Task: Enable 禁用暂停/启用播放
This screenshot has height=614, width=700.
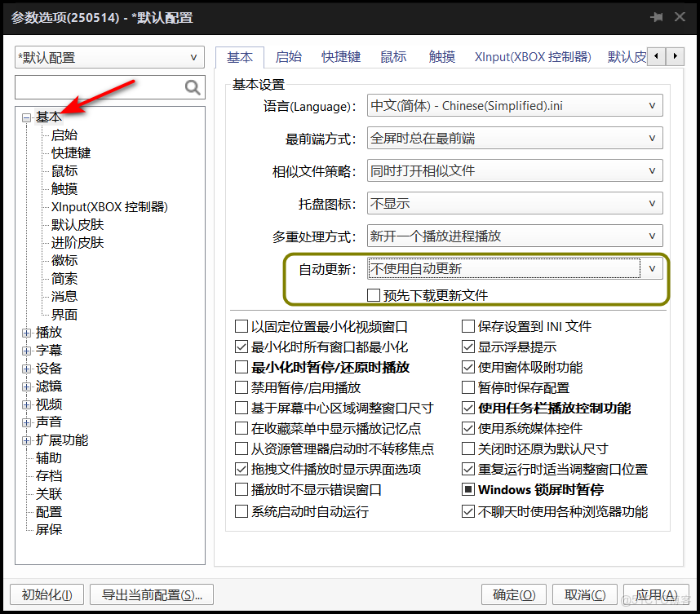Action: point(242,387)
